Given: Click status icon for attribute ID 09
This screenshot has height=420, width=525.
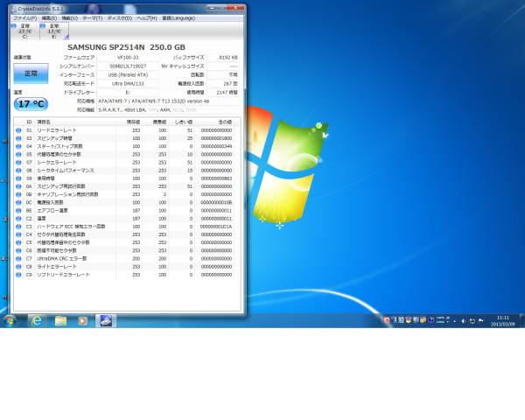Looking at the screenshot, I should 18,178.
